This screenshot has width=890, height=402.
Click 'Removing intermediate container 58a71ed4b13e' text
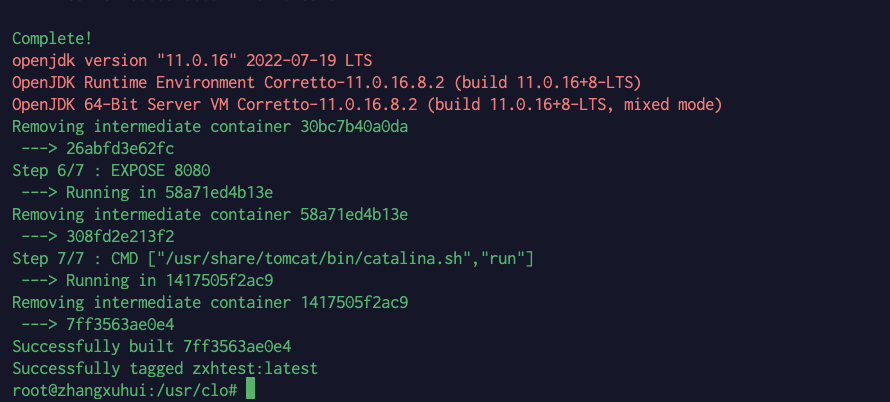210,215
